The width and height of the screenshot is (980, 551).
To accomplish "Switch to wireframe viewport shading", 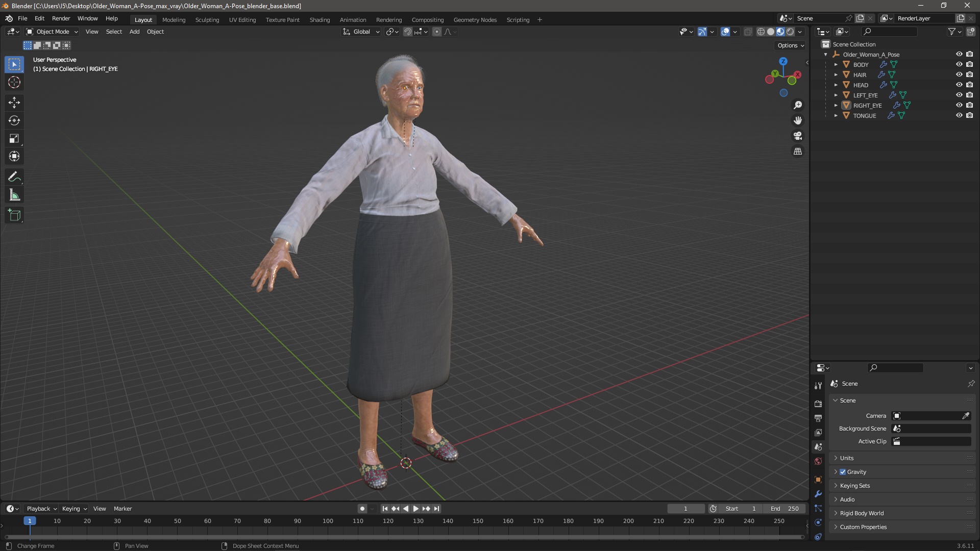I will point(761,32).
